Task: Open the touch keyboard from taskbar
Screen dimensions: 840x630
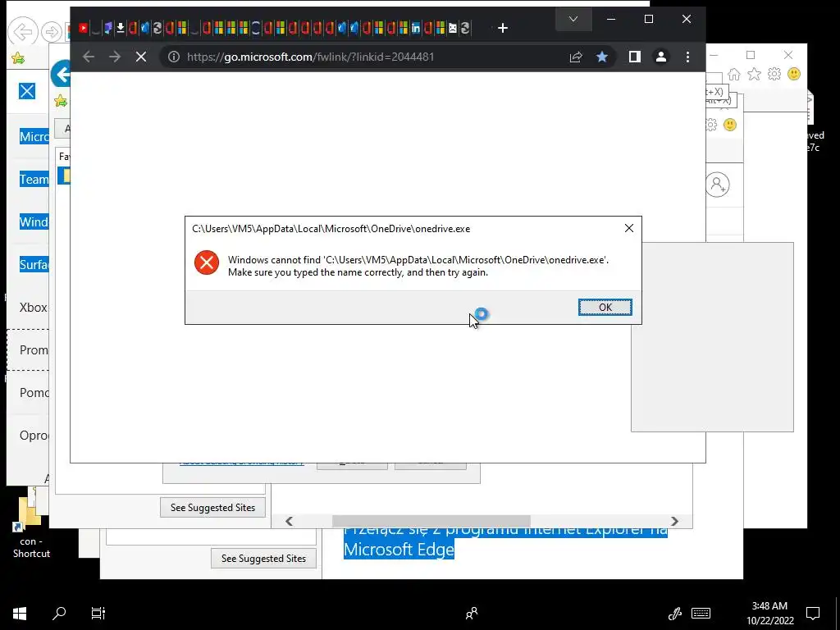Action: pos(701,614)
